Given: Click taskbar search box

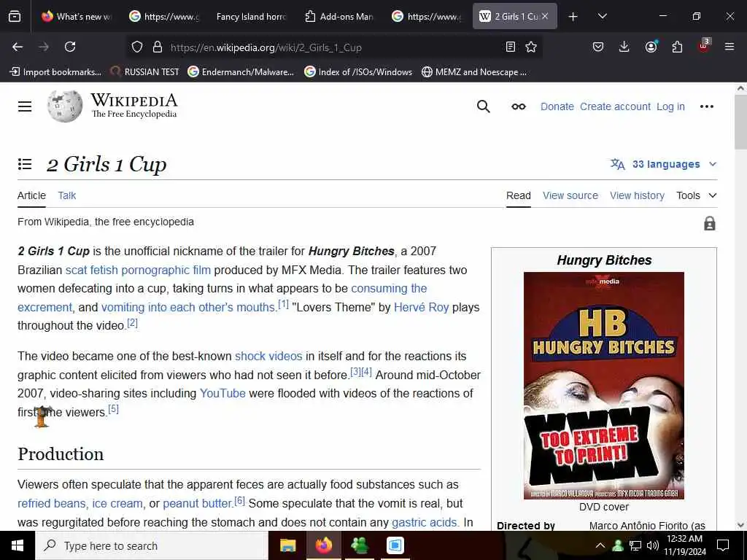Looking at the screenshot, I should tap(152, 545).
